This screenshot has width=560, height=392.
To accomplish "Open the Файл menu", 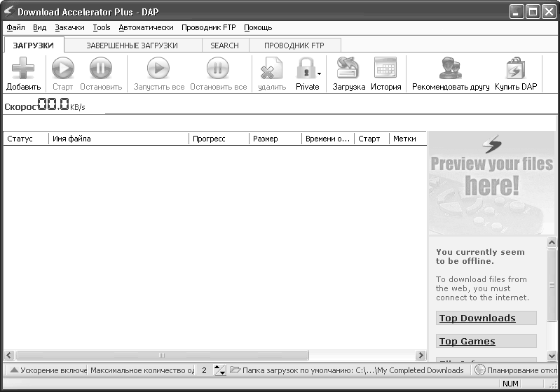I will click(x=15, y=27).
